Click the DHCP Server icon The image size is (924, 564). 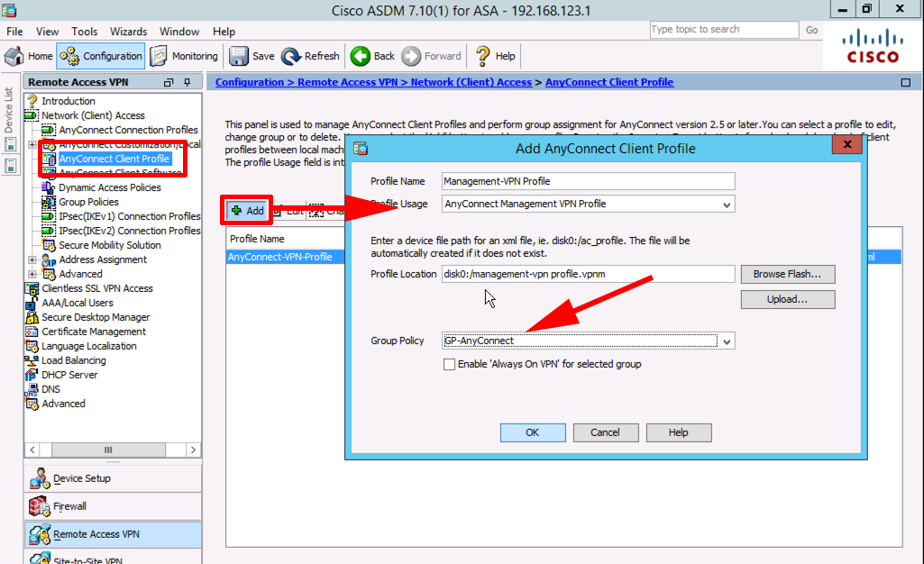pos(32,375)
